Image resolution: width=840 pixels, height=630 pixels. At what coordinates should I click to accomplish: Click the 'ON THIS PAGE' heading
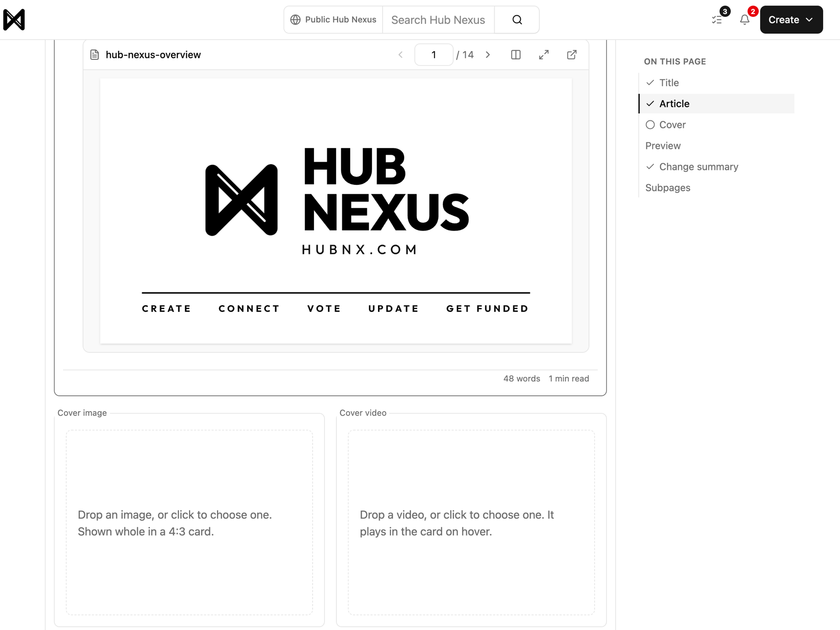(x=675, y=62)
